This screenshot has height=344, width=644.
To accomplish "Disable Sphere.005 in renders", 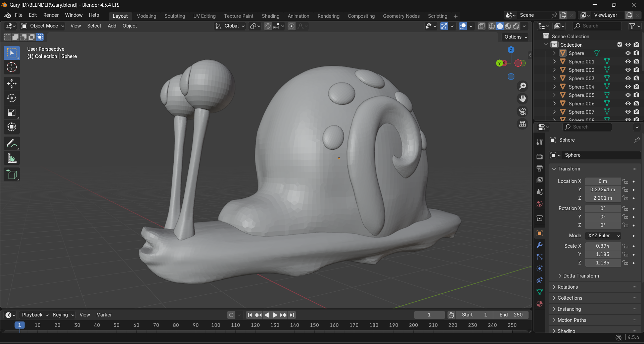I will point(637,95).
